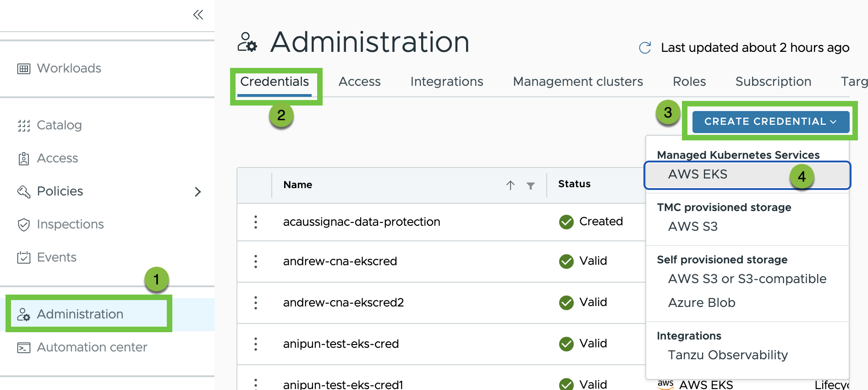Expand the Policies submenu chevron
Image resolution: width=868 pixels, height=390 pixels.
click(x=198, y=192)
